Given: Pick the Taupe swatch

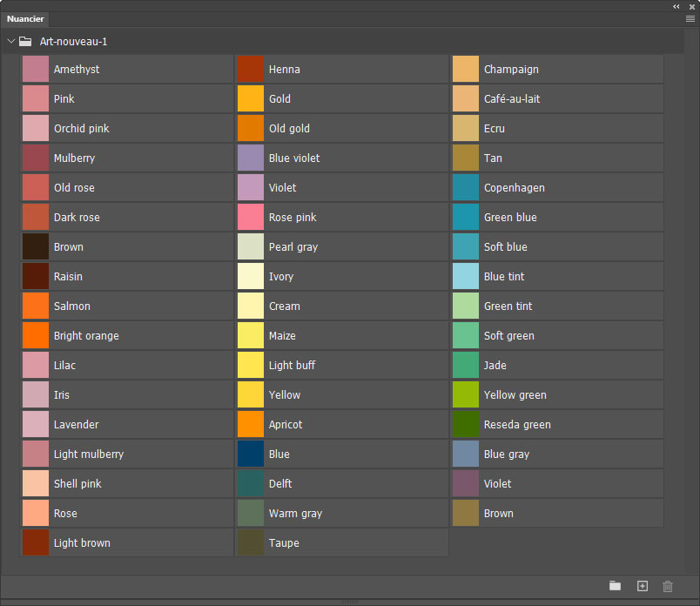Looking at the screenshot, I should pyautogui.click(x=251, y=542).
